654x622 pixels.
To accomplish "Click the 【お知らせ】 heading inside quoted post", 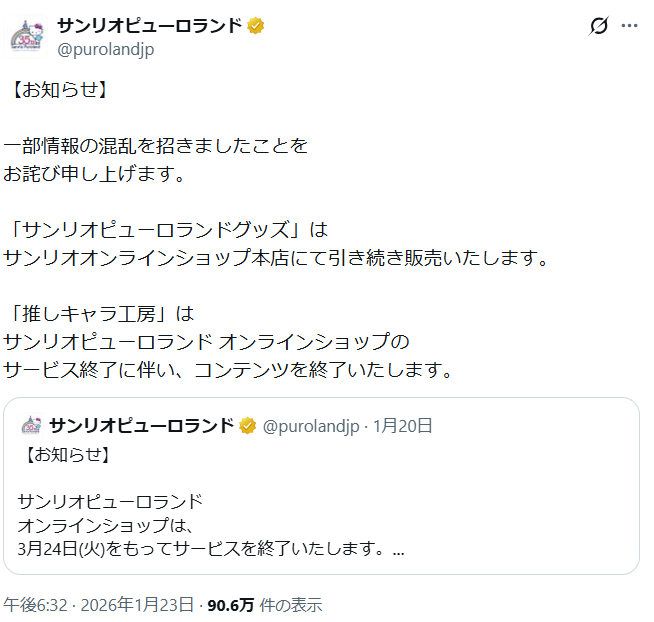I will pos(64,455).
